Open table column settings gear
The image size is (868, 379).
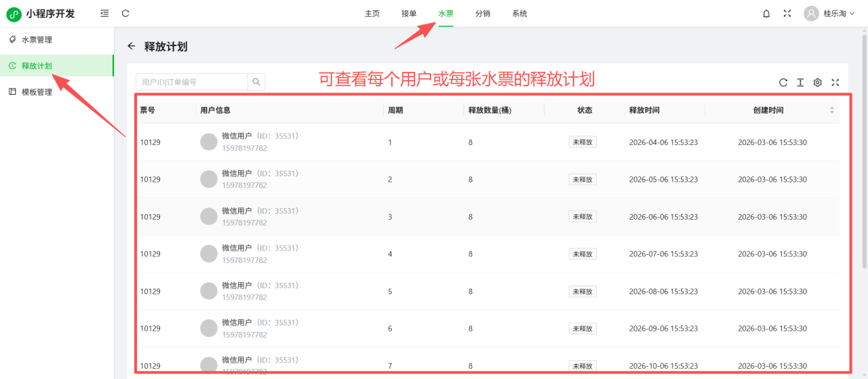[818, 83]
